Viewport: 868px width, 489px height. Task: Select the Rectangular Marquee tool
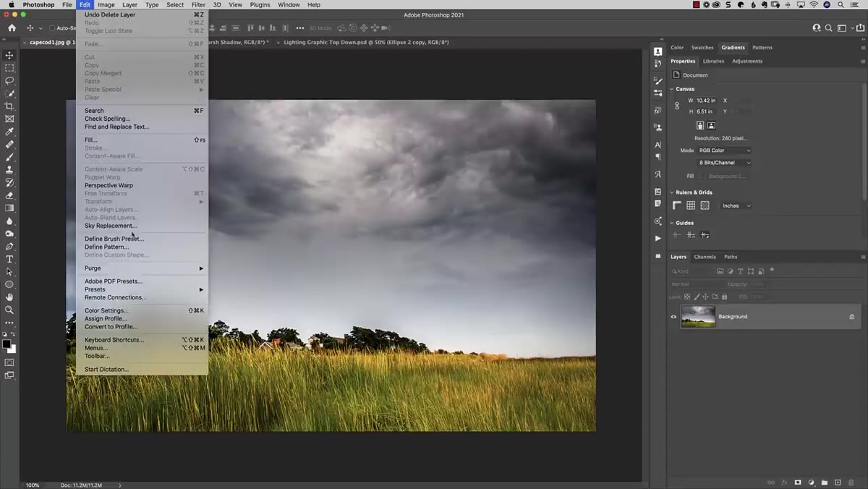(9, 68)
